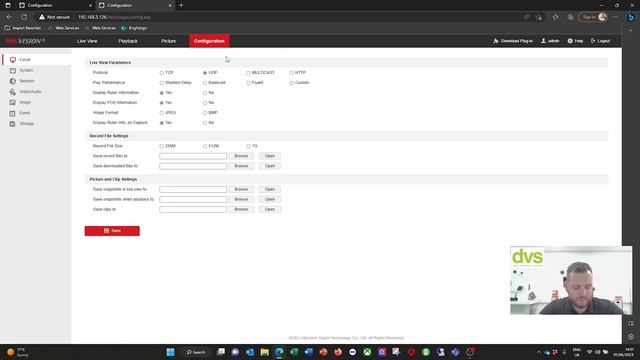
Task: Open the Save record files to folder
Action: click(269, 156)
